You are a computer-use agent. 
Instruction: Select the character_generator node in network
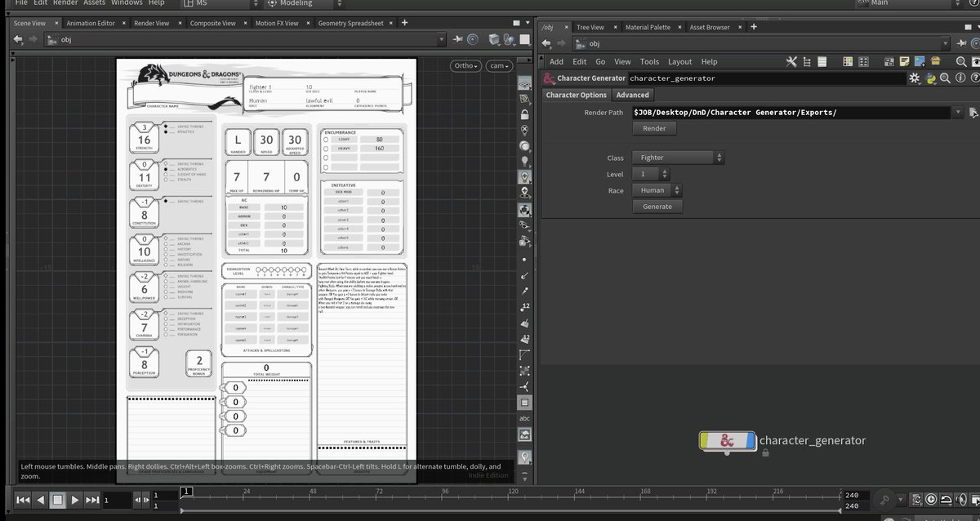727,440
